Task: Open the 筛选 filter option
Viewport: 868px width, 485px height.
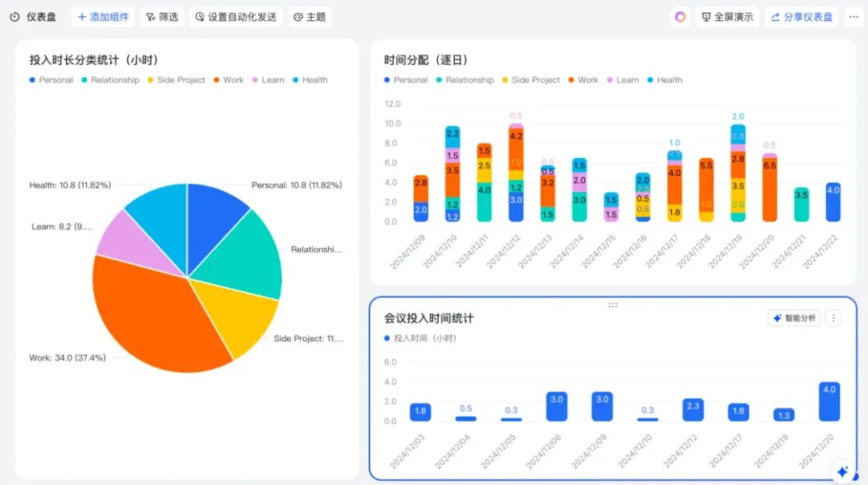Action: coord(162,17)
